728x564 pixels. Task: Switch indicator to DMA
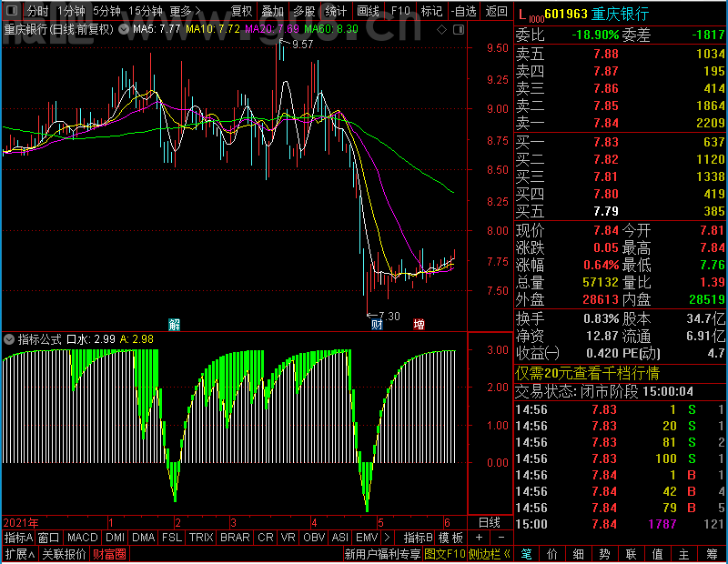coord(143,538)
